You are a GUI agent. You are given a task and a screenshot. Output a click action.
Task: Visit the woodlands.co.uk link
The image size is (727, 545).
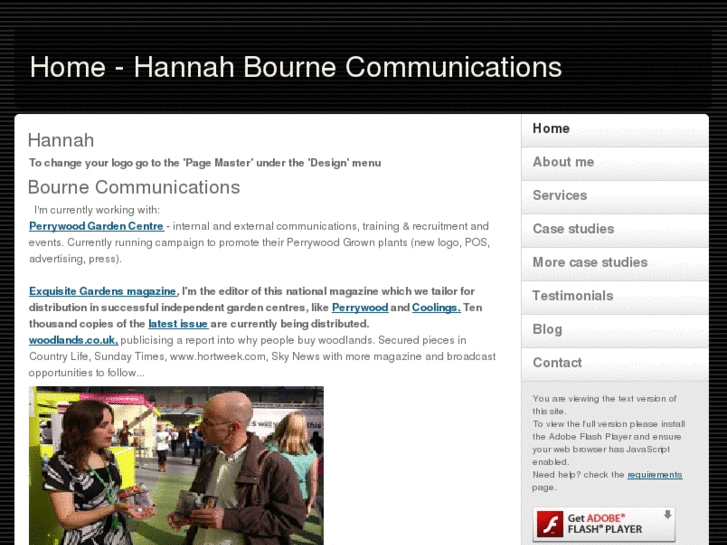coord(73,340)
